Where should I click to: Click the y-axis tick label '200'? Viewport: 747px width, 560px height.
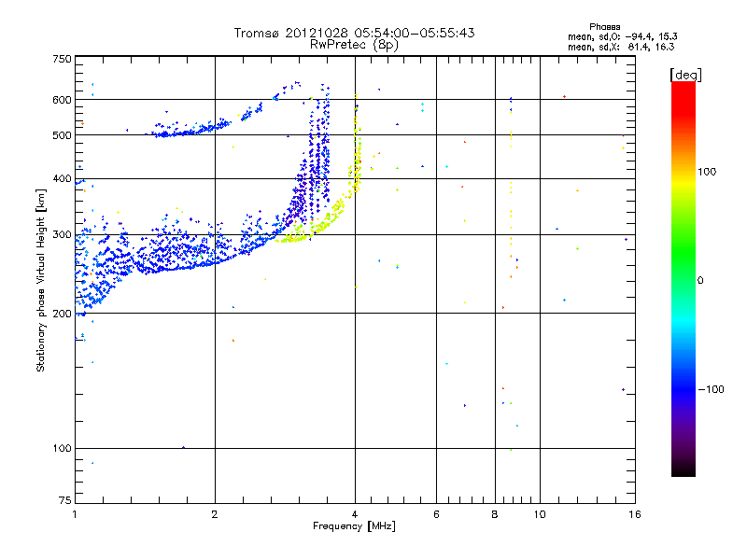point(63,314)
